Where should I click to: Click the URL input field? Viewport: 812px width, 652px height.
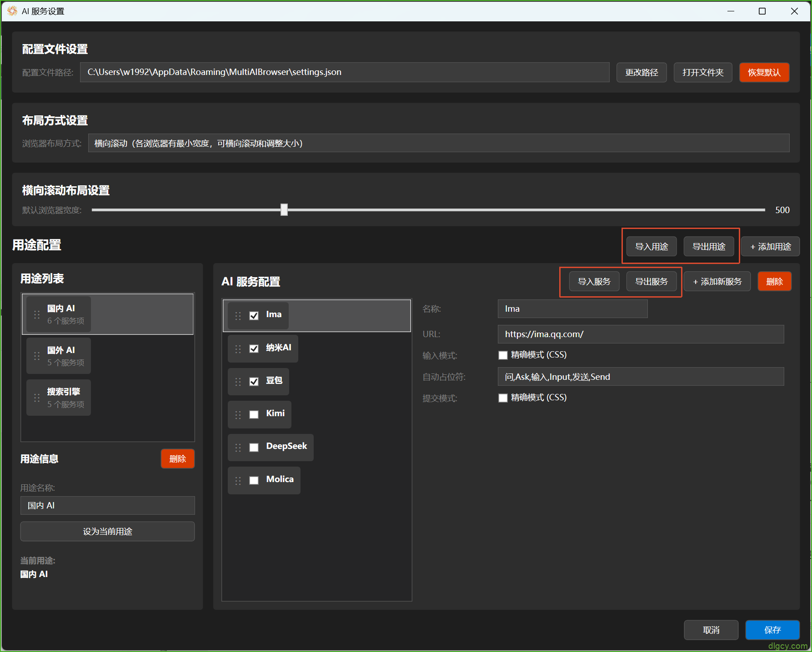[641, 334]
